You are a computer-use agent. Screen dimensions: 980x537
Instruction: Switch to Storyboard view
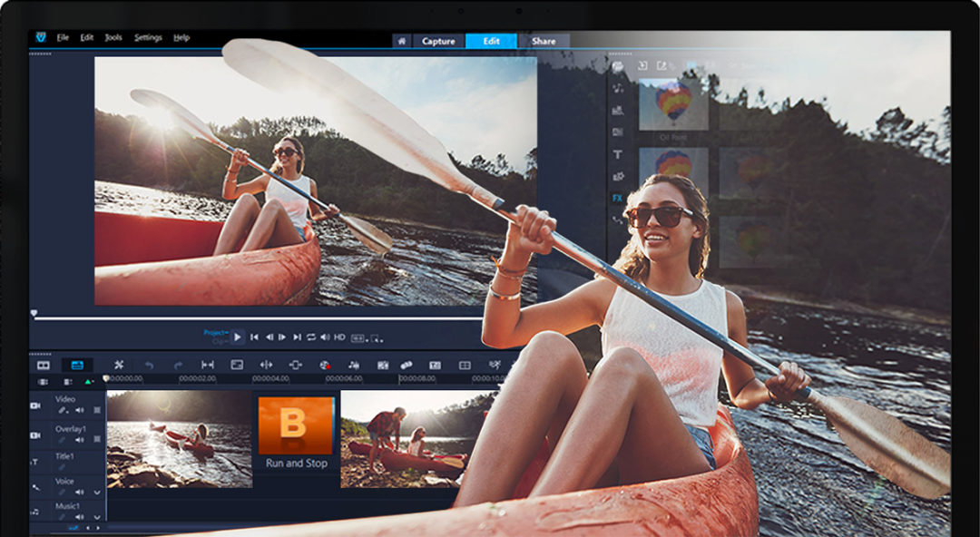44,365
